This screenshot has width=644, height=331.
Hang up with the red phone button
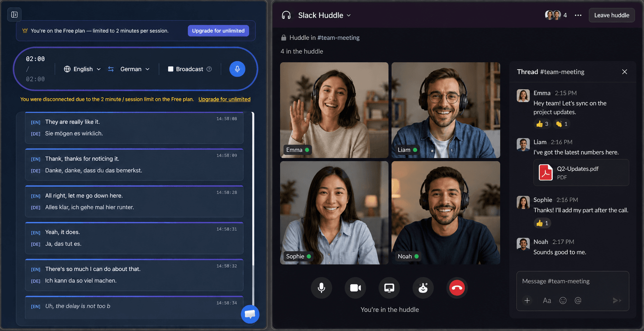click(x=457, y=288)
